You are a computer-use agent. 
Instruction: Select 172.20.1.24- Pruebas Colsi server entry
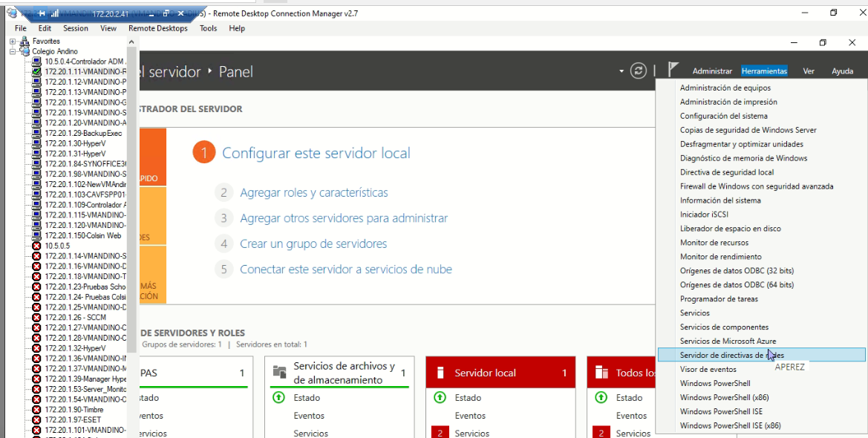[x=86, y=297]
